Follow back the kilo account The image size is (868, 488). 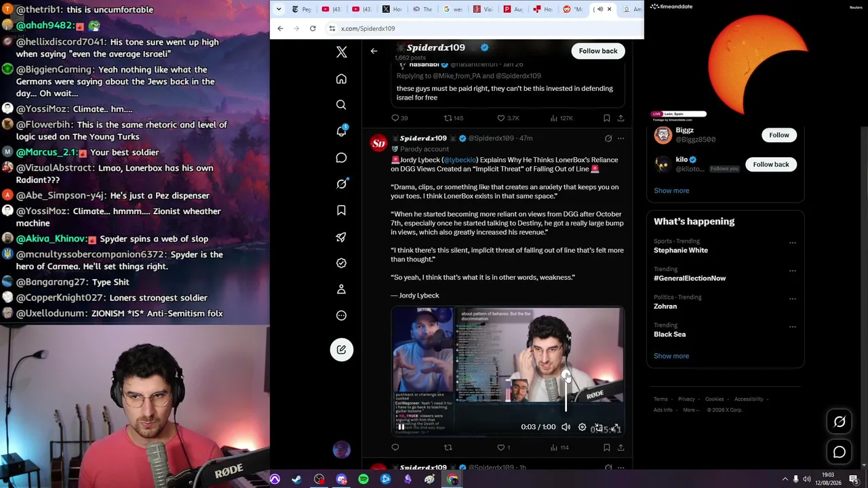[771, 164]
